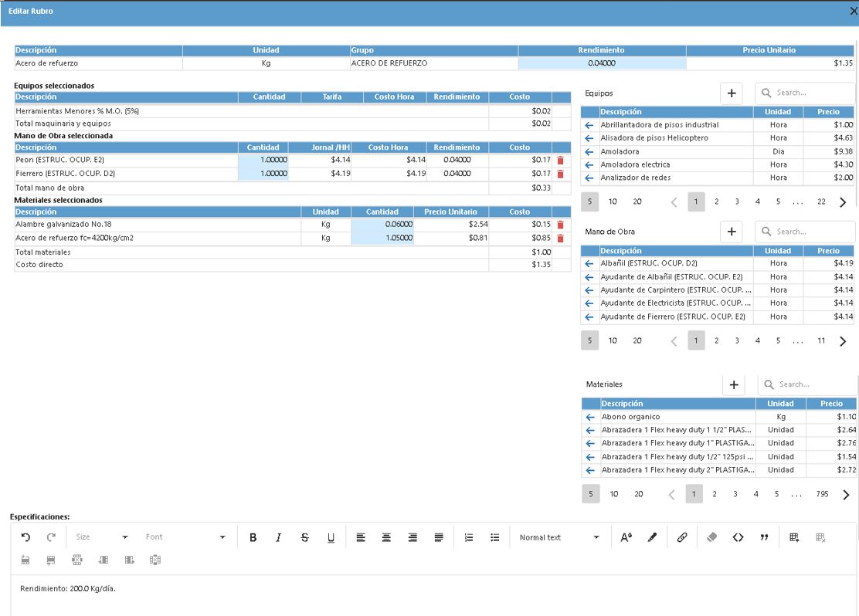Set Materiales list to 20 per page
859x616 pixels.
tap(638, 494)
